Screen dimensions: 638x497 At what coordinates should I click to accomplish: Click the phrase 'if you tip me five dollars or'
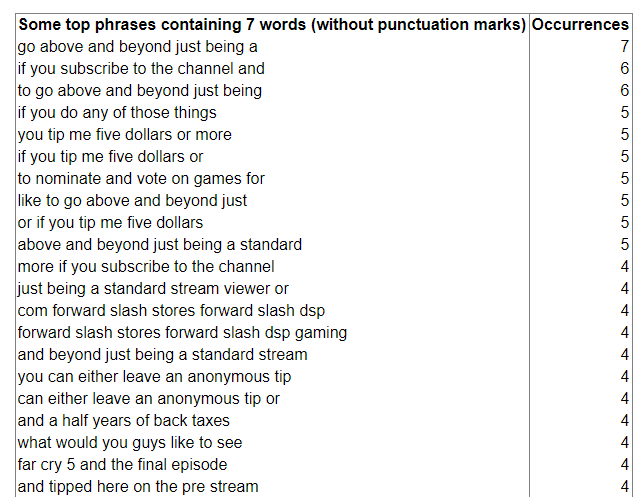(110, 156)
